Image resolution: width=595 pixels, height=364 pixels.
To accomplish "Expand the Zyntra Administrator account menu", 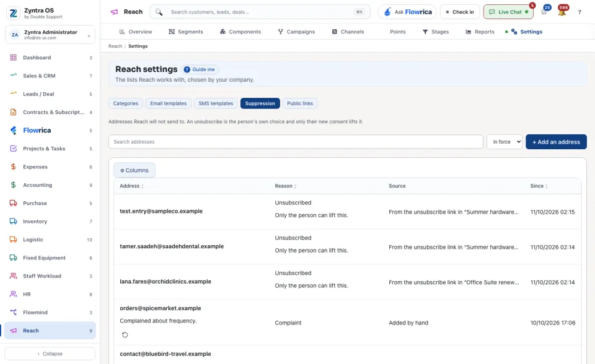I will tap(50, 35).
